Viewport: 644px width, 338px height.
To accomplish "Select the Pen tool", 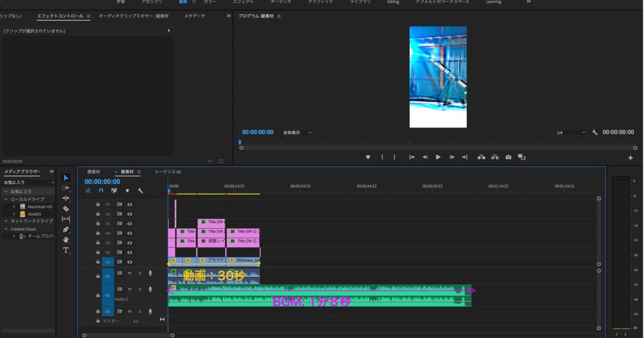I will (x=66, y=230).
